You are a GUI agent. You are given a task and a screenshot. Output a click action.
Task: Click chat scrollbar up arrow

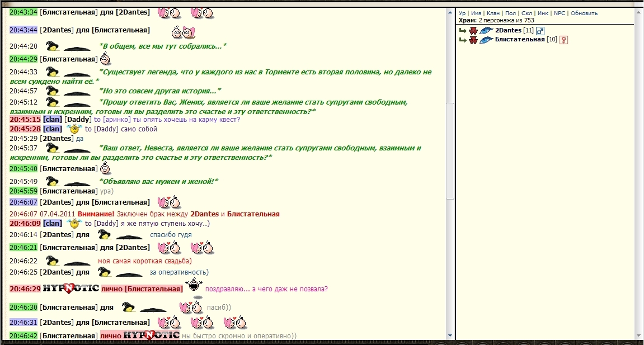point(450,13)
